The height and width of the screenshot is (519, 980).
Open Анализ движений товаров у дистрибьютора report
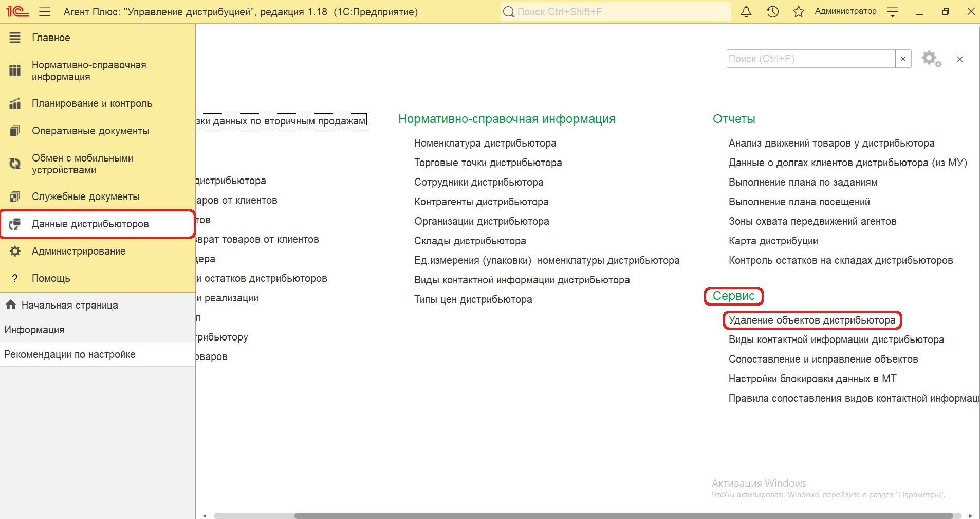(x=831, y=143)
